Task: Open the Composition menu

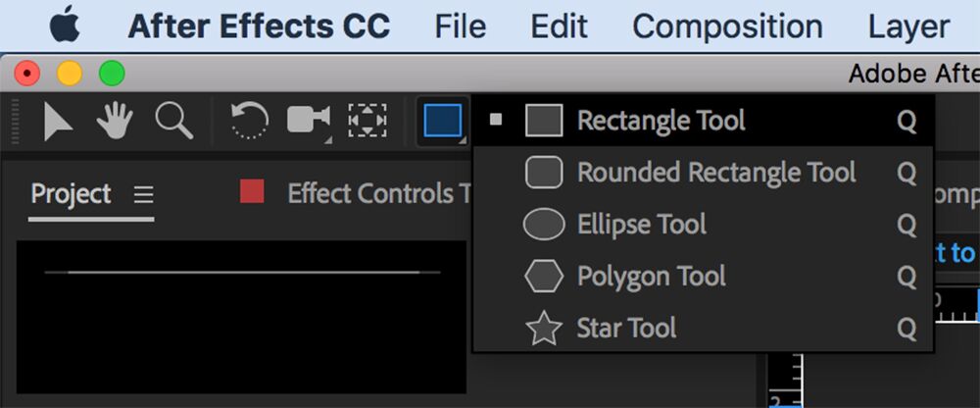Action: coord(727,25)
